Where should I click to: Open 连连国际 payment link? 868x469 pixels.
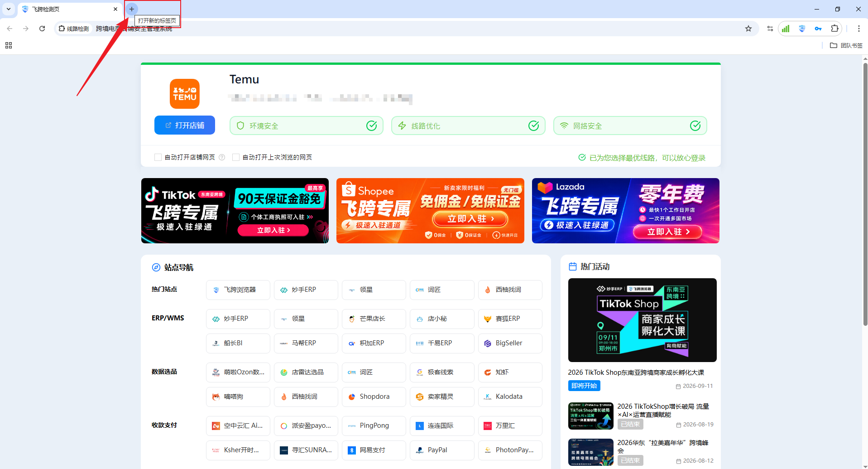pyautogui.click(x=442, y=426)
